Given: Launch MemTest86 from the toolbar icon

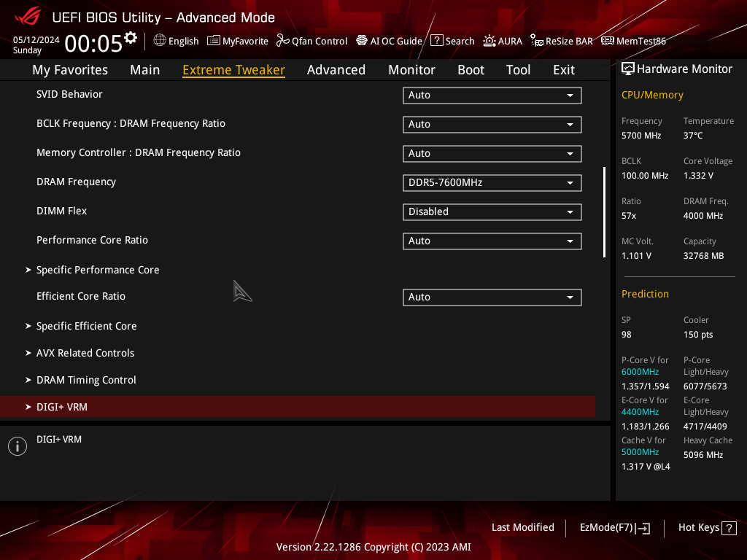Looking at the screenshot, I should click(608, 41).
